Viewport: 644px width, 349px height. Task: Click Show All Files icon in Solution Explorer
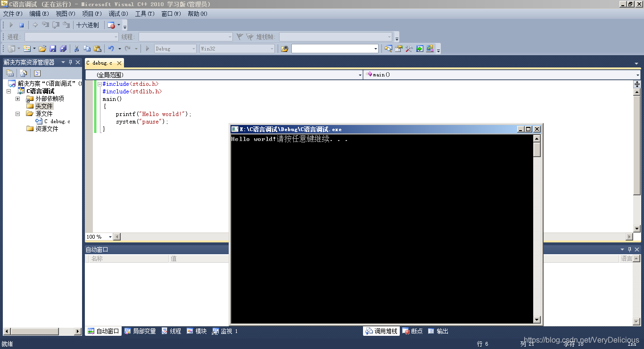(23, 73)
